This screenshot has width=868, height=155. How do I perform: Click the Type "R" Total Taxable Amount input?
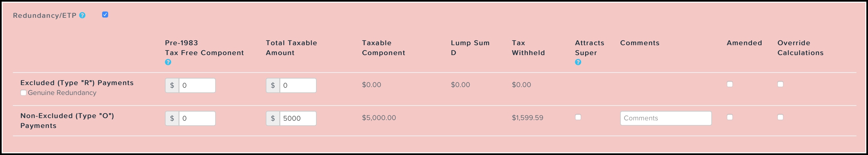coord(297,85)
